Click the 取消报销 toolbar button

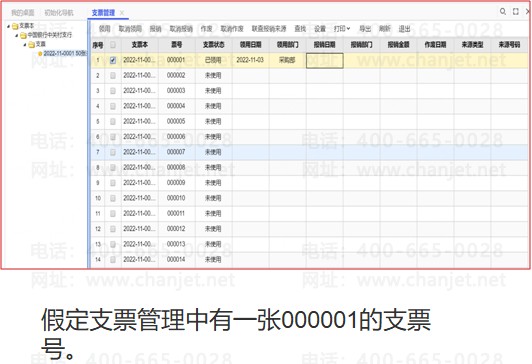tap(181, 29)
